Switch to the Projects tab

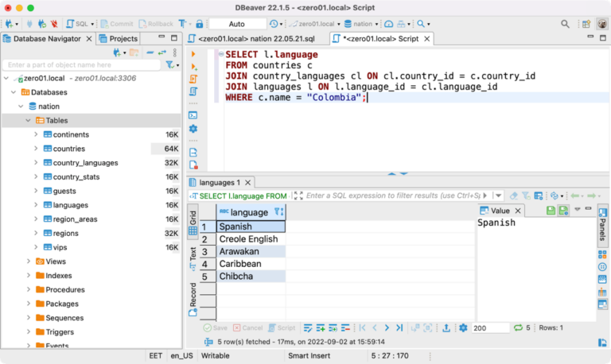point(119,38)
